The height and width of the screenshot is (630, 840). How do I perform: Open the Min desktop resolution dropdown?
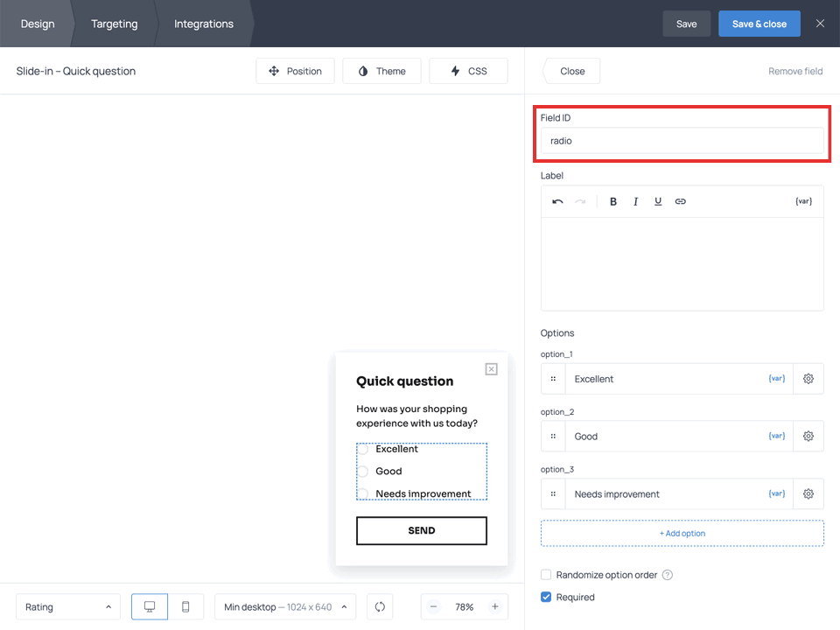pyautogui.click(x=284, y=606)
